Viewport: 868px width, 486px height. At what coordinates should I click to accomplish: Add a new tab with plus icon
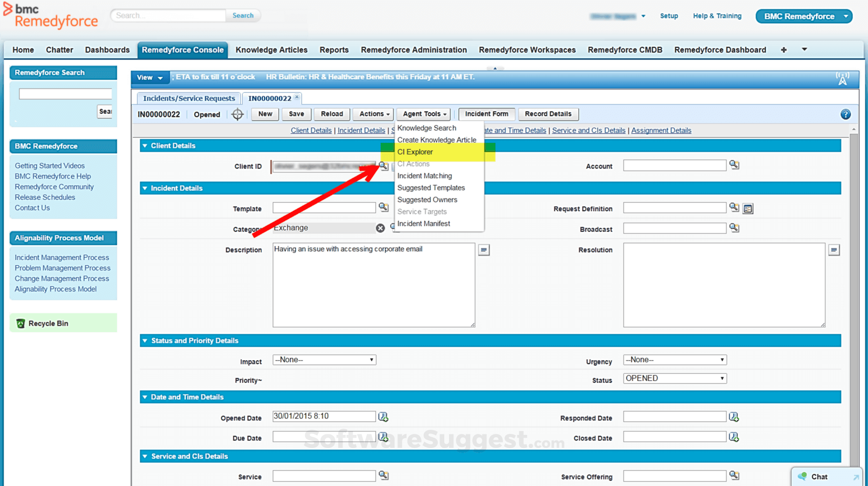coord(783,50)
